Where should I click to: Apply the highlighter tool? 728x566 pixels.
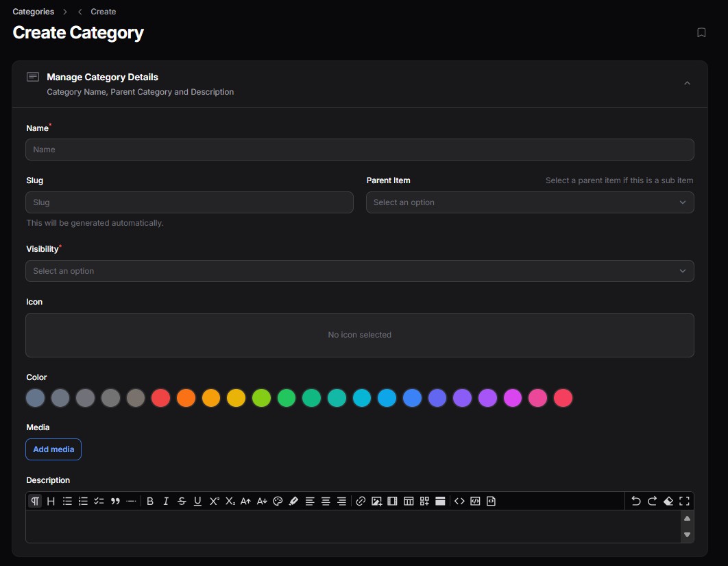click(x=293, y=501)
